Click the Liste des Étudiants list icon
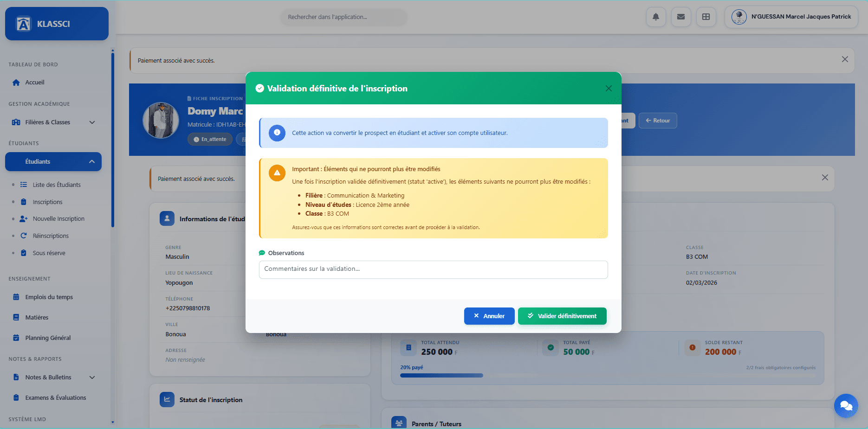 click(24, 185)
